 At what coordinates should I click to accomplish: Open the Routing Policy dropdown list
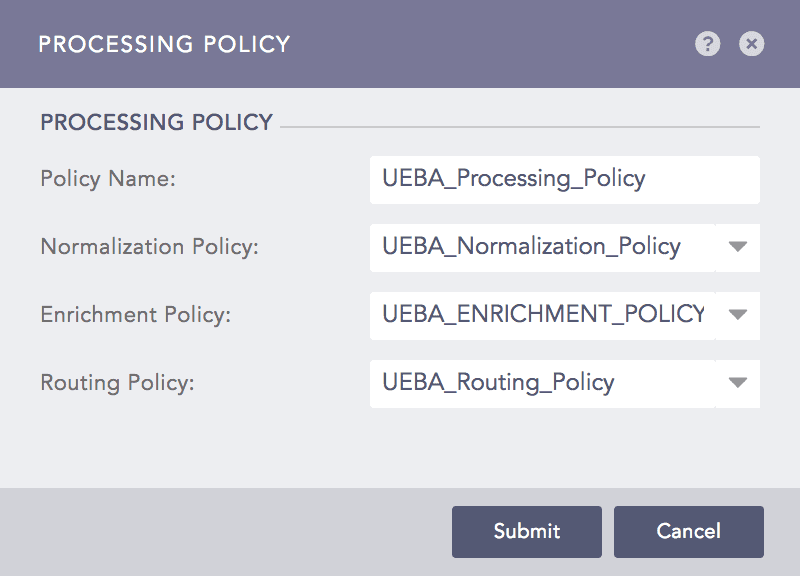coord(737,383)
